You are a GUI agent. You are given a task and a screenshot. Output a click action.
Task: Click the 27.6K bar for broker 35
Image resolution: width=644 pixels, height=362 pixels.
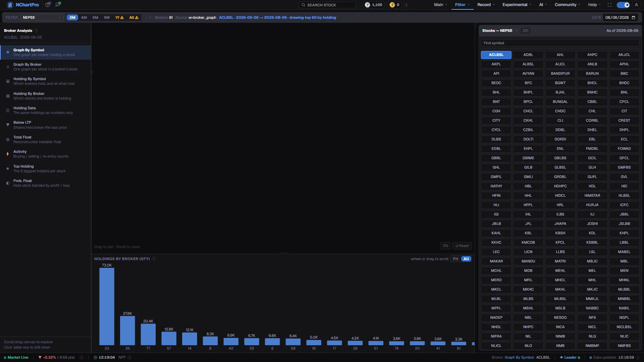point(127,330)
